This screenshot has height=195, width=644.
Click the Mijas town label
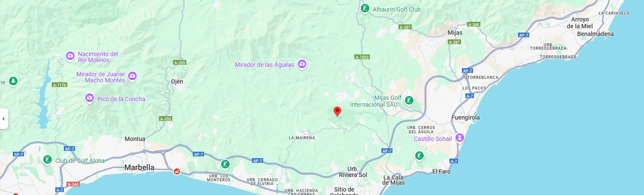coord(455,33)
